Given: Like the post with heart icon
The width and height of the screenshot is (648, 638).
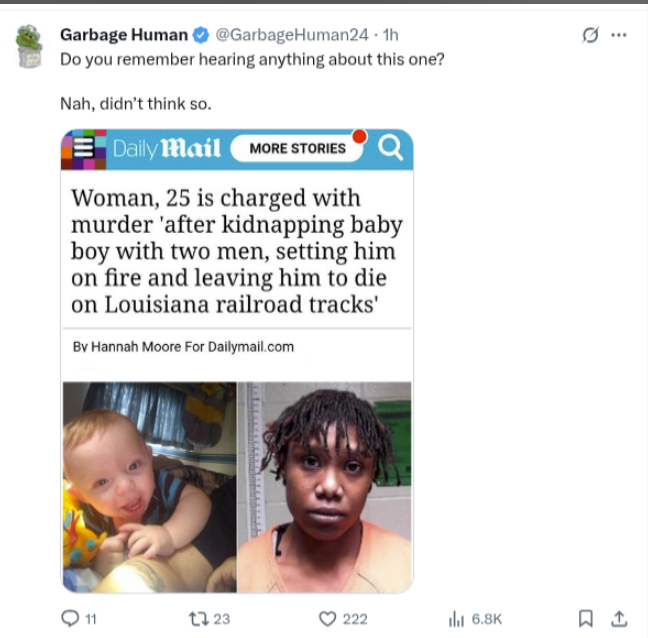Looking at the screenshot, I should [327, 619].
